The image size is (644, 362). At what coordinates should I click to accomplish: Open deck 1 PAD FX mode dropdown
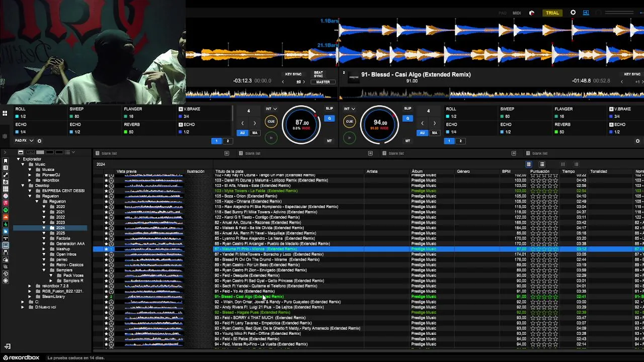(24, 141)
